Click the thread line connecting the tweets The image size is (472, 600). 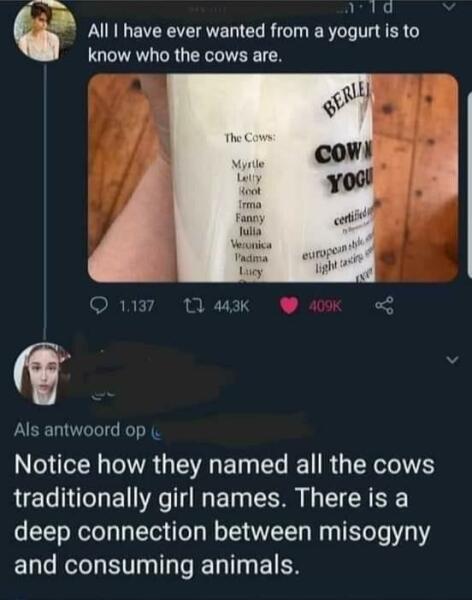[45, 202]
